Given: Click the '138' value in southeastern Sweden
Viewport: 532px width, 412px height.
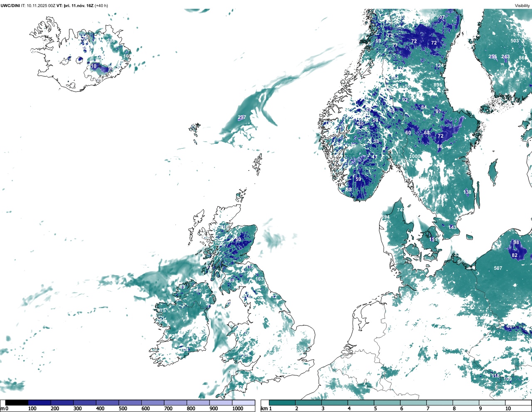Looking at the screenshot, I should click(468, 192).
